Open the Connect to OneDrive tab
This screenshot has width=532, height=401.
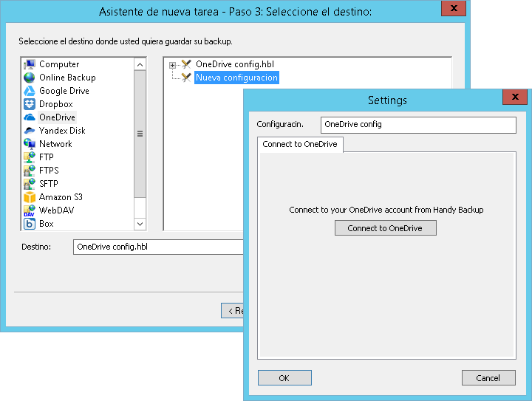[300, 144]
